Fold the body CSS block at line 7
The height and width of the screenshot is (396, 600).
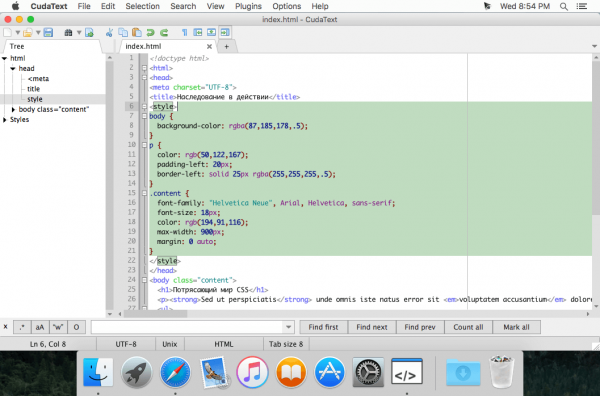[144, 116]
